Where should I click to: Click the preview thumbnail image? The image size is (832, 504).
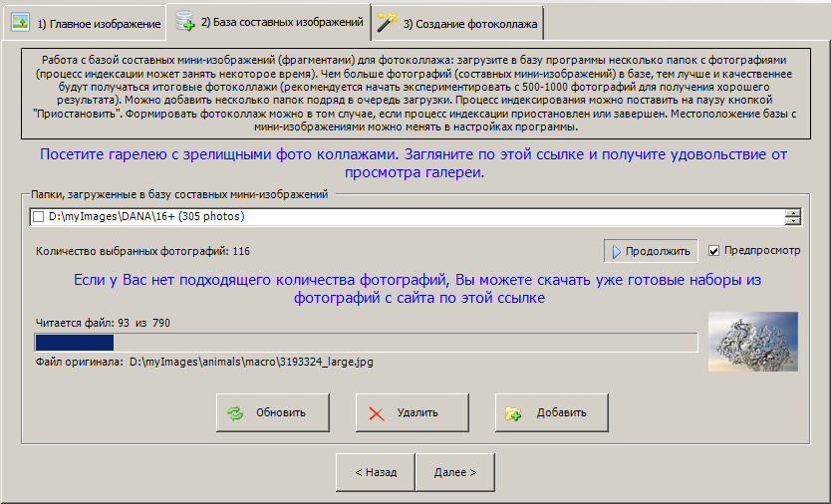click(752, 341)
